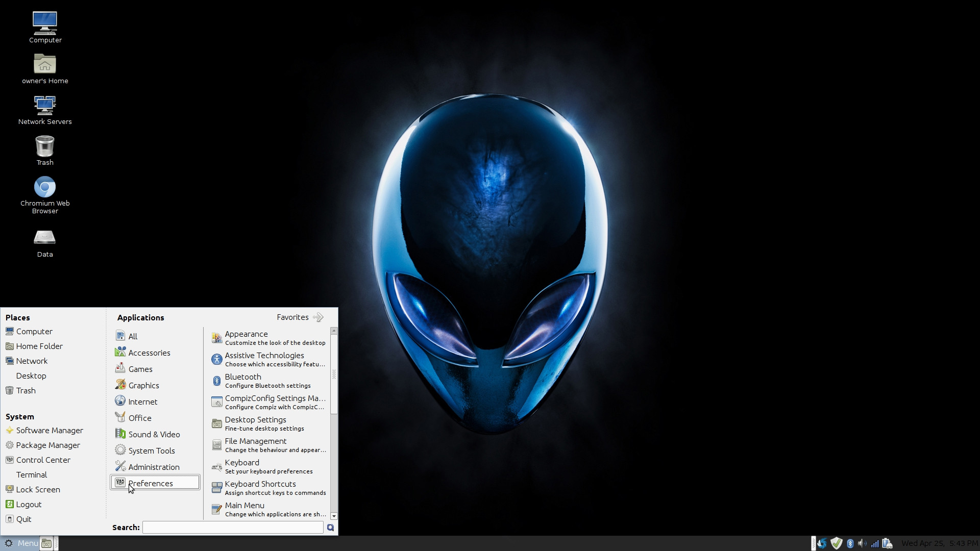Viewport: 980px width, 551px height.
Task: Click the battery power tray icon
Action: [x=887, y=543]
